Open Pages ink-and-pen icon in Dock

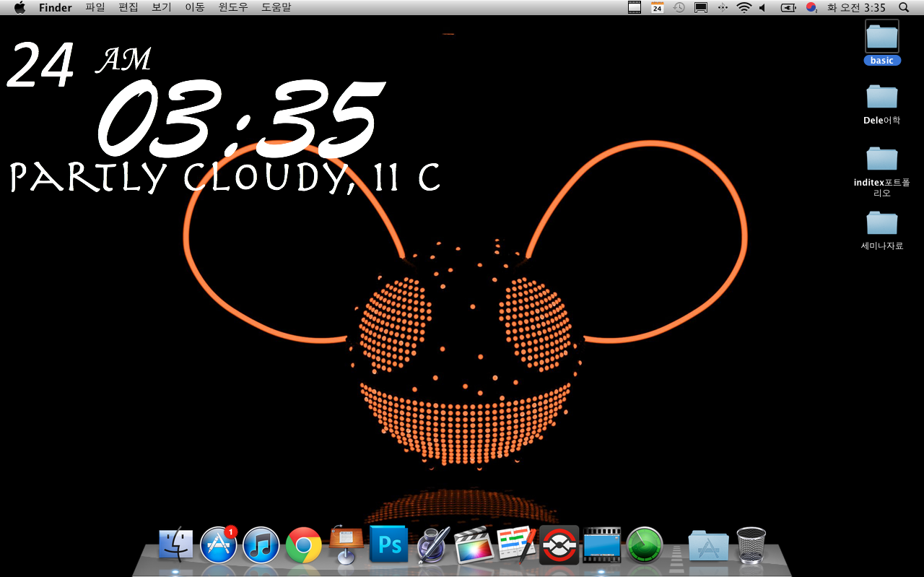tap(432, 545)
